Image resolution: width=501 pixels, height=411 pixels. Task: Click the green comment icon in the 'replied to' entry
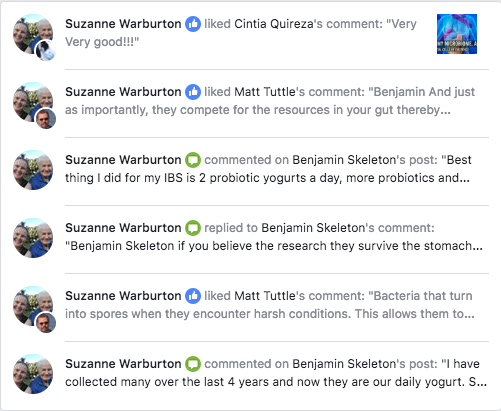point(193,228)
